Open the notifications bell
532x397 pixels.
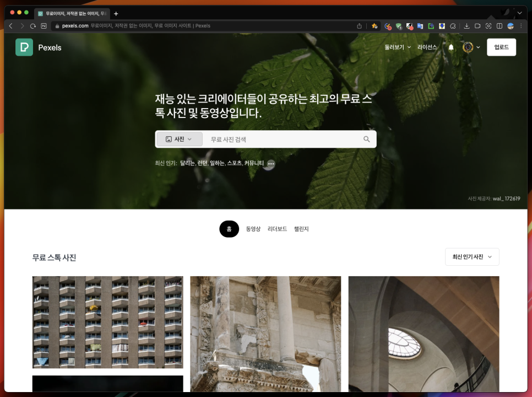coord(451,47)
